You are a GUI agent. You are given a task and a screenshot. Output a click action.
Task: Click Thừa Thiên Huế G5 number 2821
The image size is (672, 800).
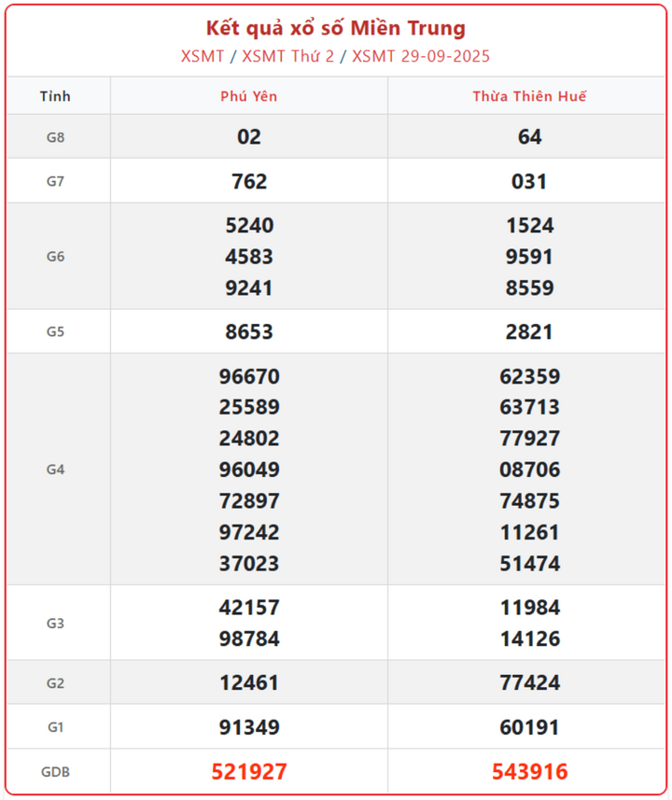[x=529, y=331]
